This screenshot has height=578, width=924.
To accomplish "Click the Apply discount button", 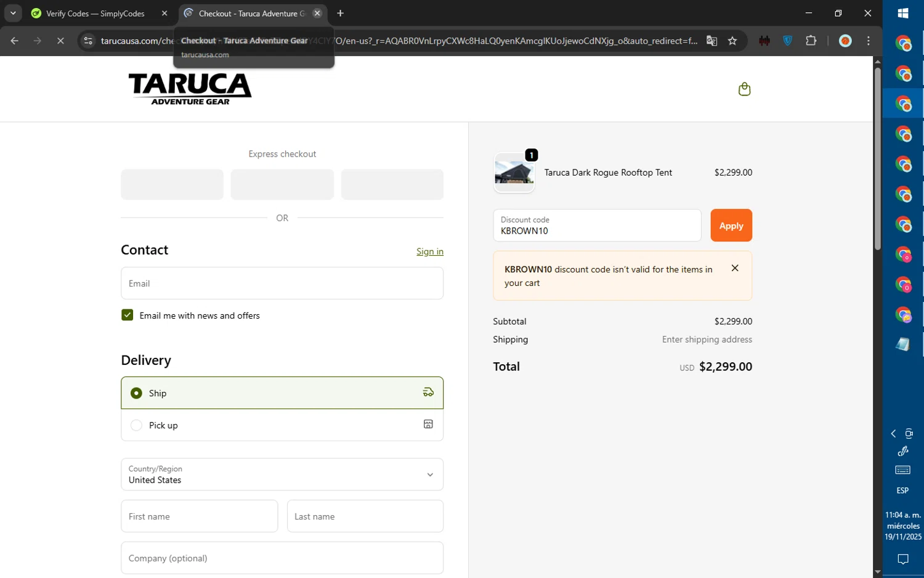I will 731,226.
